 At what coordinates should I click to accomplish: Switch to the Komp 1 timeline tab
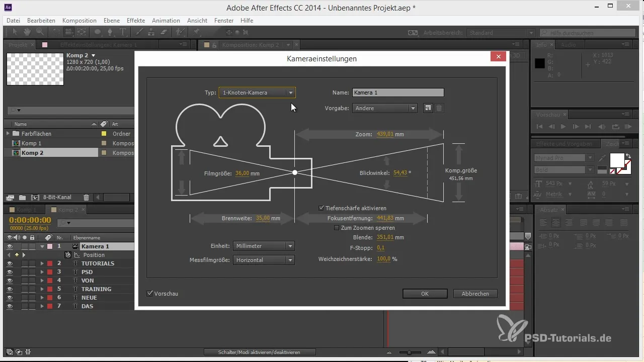(23, 210)
